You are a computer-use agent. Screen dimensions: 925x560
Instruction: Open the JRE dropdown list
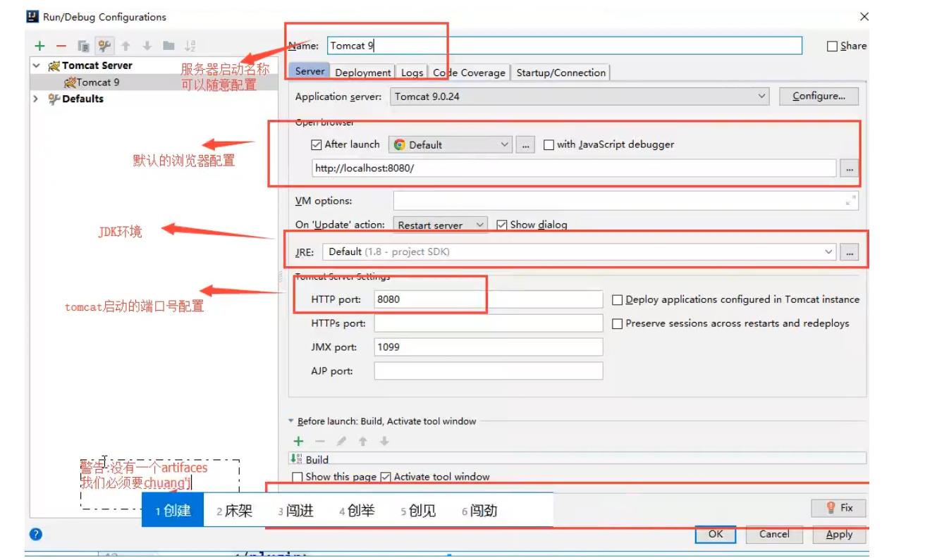point(580,251)
